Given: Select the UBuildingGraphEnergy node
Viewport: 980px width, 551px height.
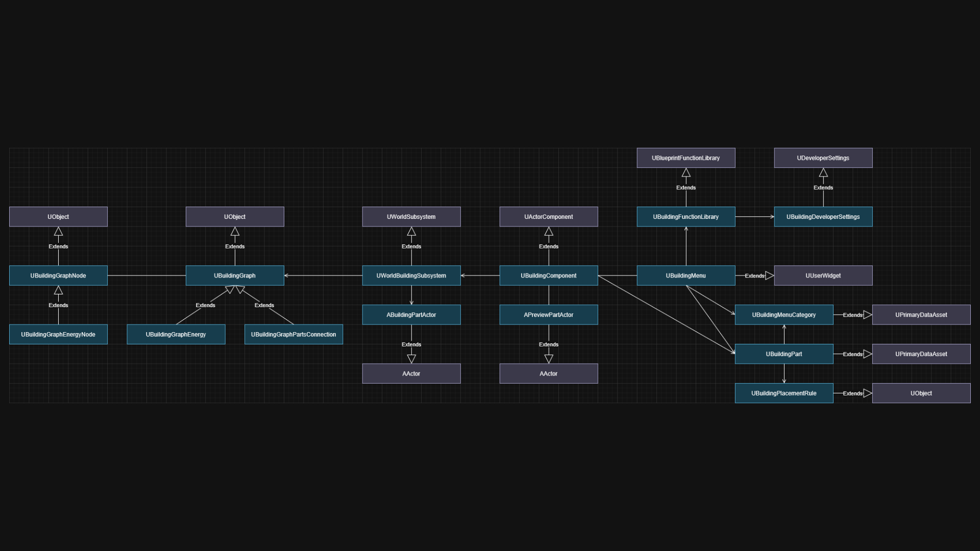Looking at the screenshot, I should (176, 334).
